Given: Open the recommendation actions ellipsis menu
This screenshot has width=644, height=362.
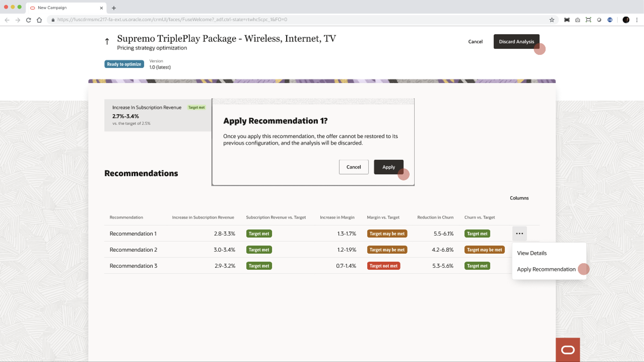Looking at the screenshot, I should (520, 233).
